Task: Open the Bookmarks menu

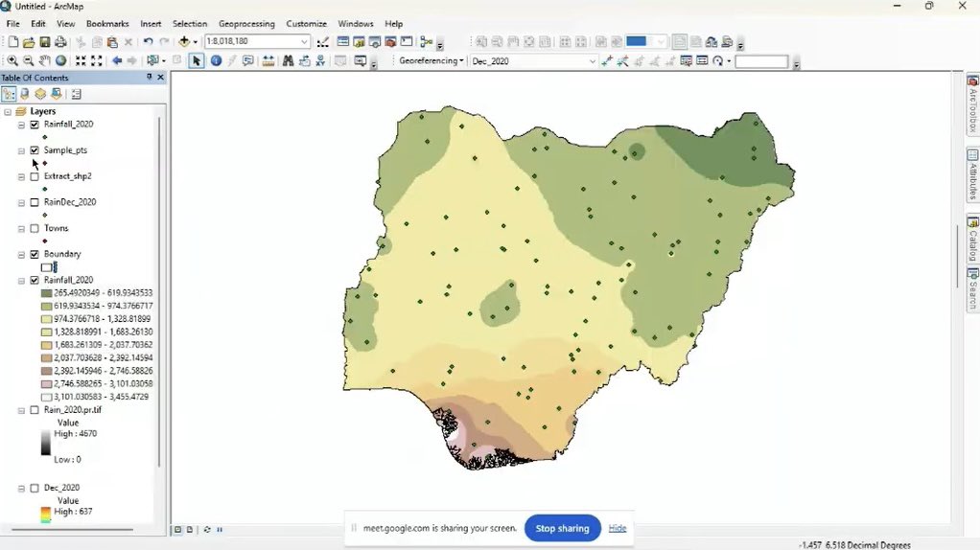Action: pos(107,24)
